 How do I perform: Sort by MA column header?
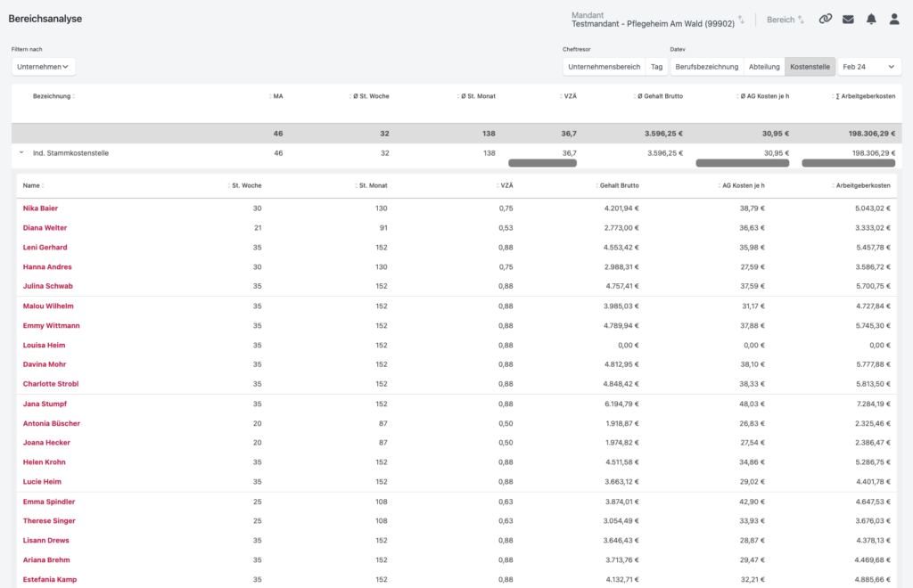tap(276, 96)
